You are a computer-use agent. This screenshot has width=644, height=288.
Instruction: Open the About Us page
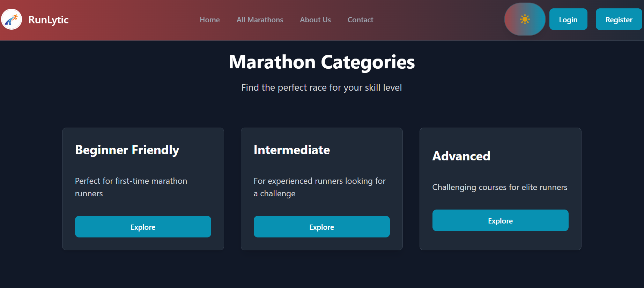(316, 20)
